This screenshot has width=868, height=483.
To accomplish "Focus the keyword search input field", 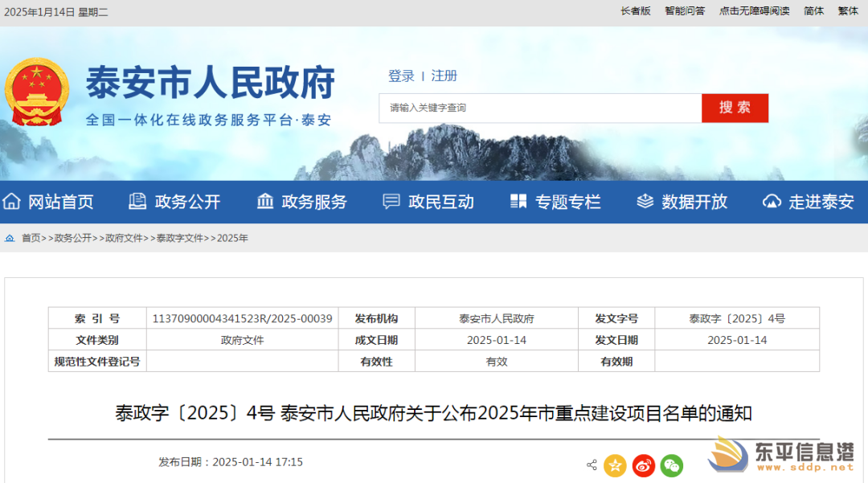I will [x=540, y=108].
